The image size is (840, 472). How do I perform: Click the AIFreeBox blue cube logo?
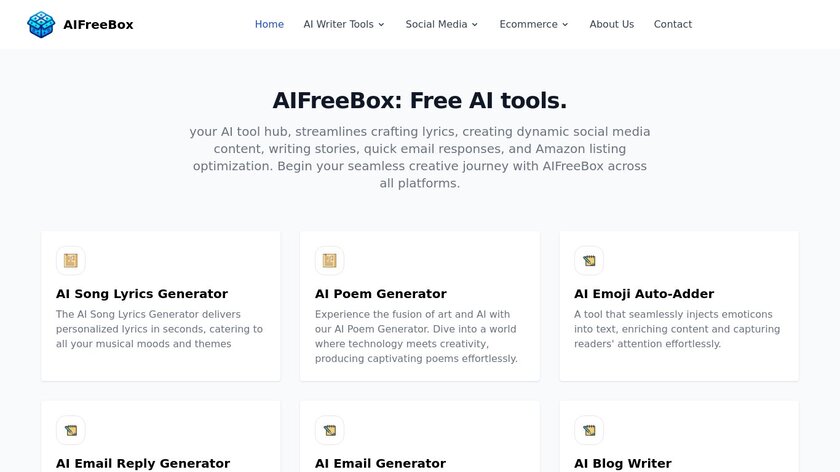[x=41, y=24]
